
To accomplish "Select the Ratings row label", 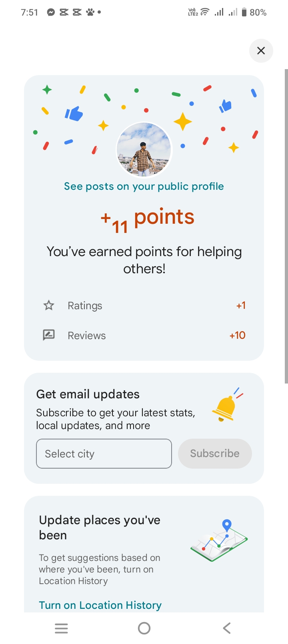I will 85,306.
